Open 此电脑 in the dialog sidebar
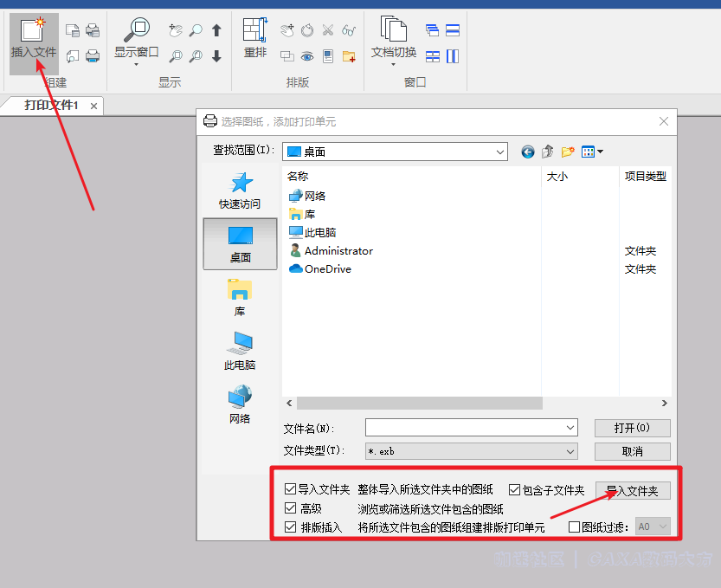Screen dimensions: 721x588 240,352
